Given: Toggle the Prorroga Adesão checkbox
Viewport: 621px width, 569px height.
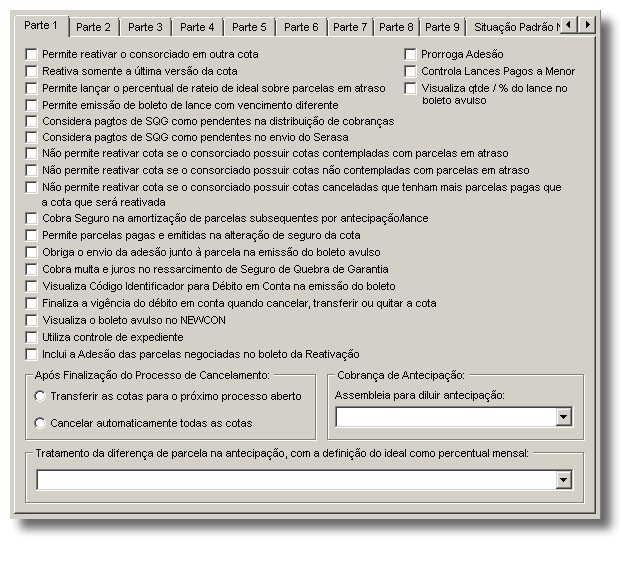Looking at the screenshot, I should (410, 54).
